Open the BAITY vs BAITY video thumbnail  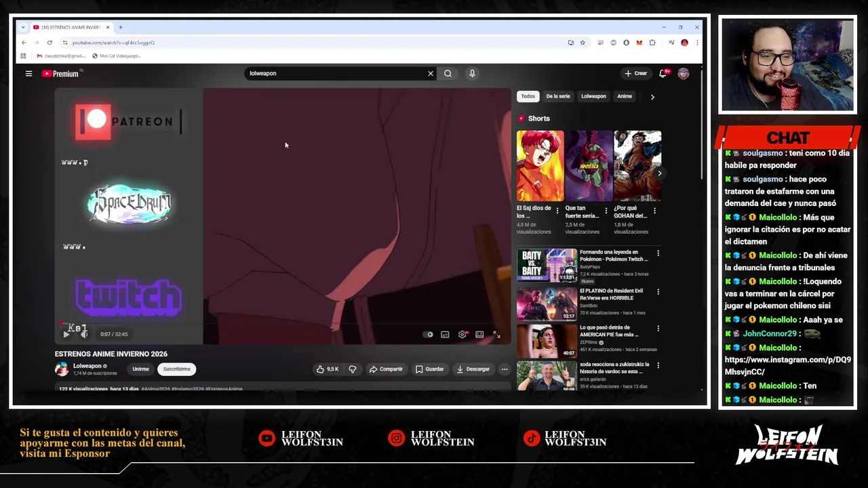point(547,266)
